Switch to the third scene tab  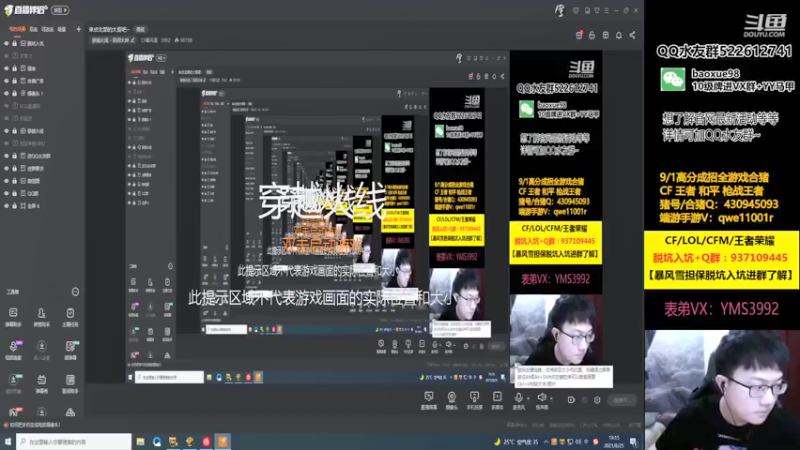click(47, 29)
